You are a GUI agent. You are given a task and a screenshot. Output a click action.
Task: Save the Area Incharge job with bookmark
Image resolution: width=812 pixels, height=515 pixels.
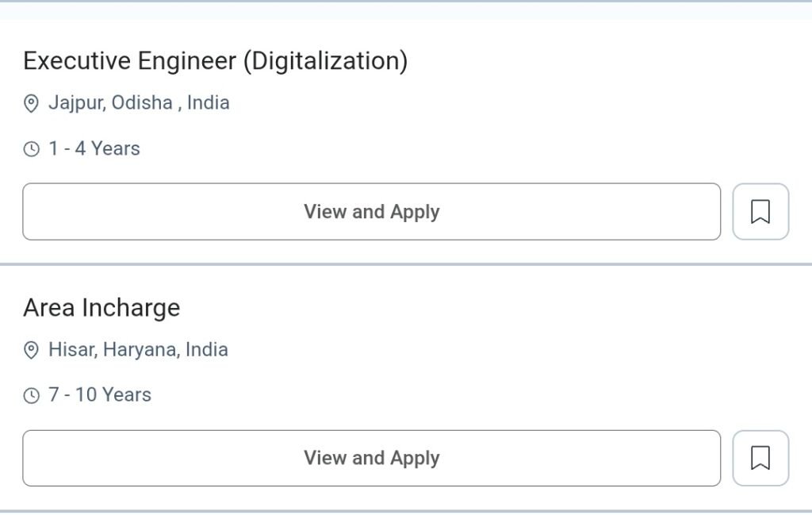click(x=760, y=458)
